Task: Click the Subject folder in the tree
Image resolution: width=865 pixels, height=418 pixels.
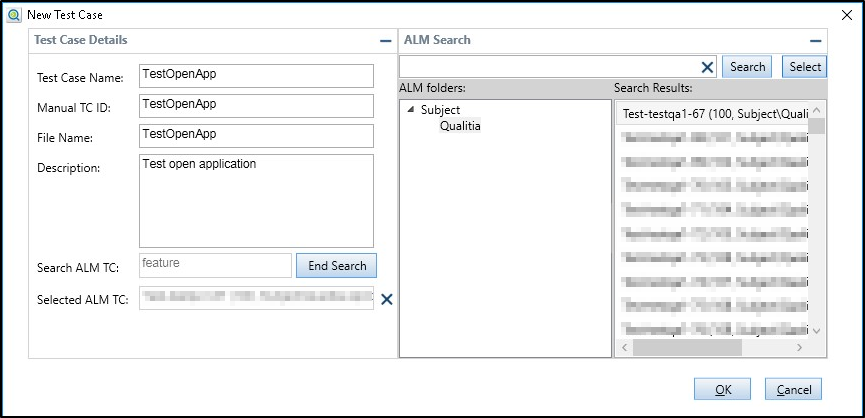Action: tap(440, 110)
